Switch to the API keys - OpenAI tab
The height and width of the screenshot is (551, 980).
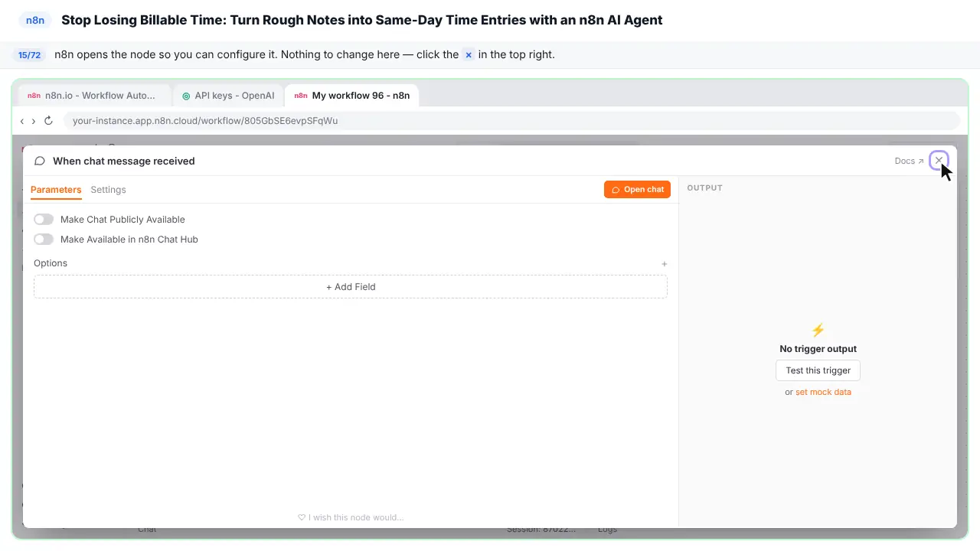click(227, 96)
